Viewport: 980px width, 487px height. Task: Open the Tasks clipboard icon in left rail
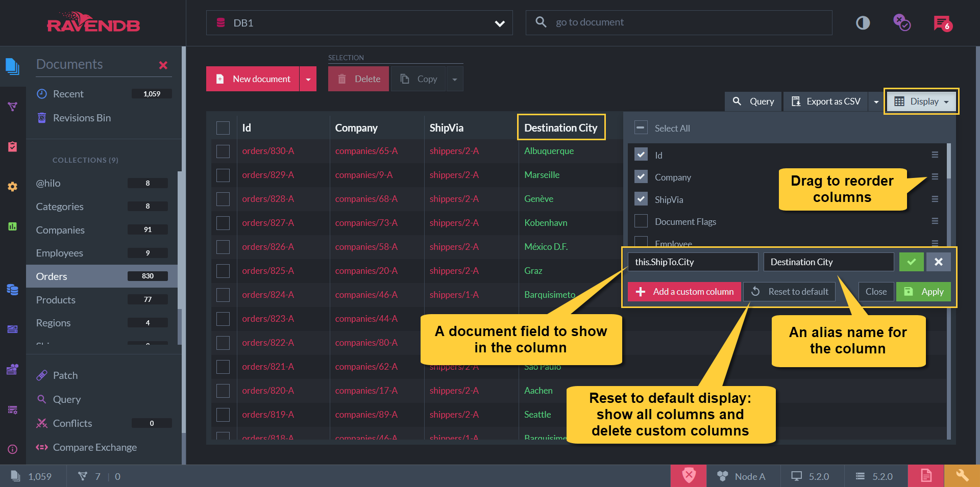point(12,146)
